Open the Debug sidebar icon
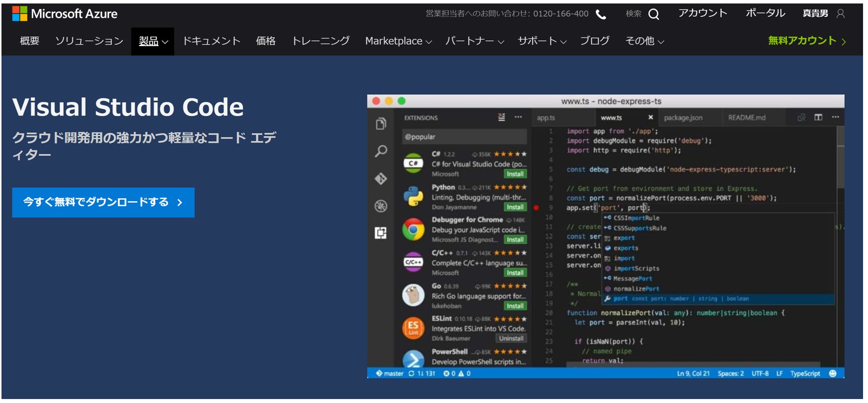868x403 pixels. coord(380,206)
